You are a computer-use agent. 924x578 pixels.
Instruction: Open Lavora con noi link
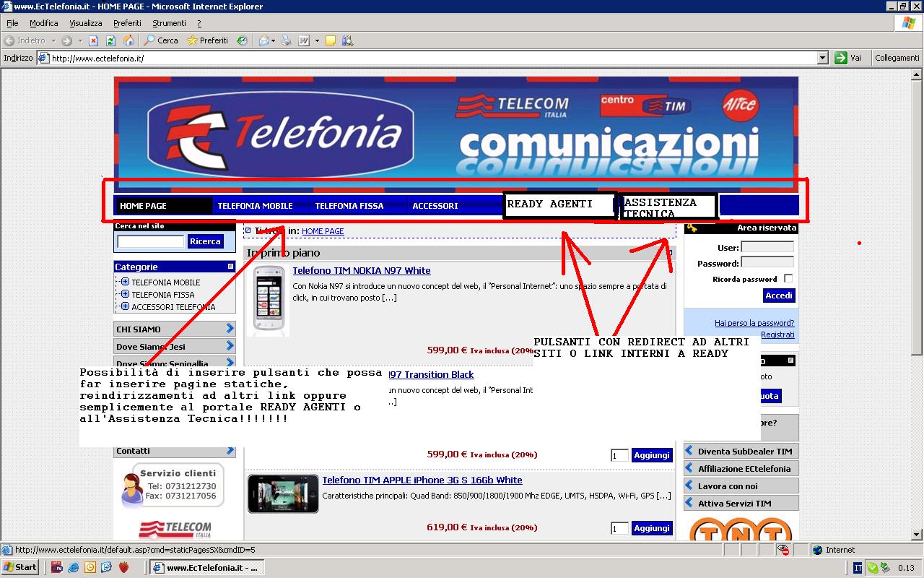(741, 486)
